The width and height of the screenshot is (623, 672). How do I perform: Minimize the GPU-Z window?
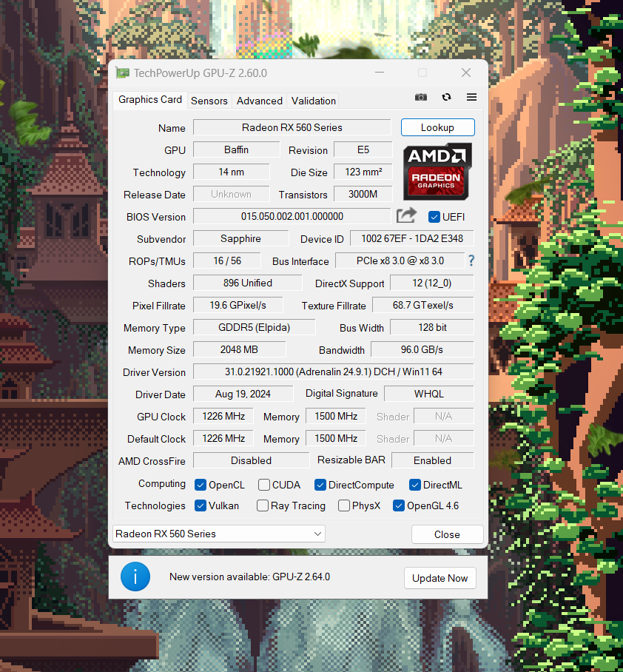tap(379, 73)
